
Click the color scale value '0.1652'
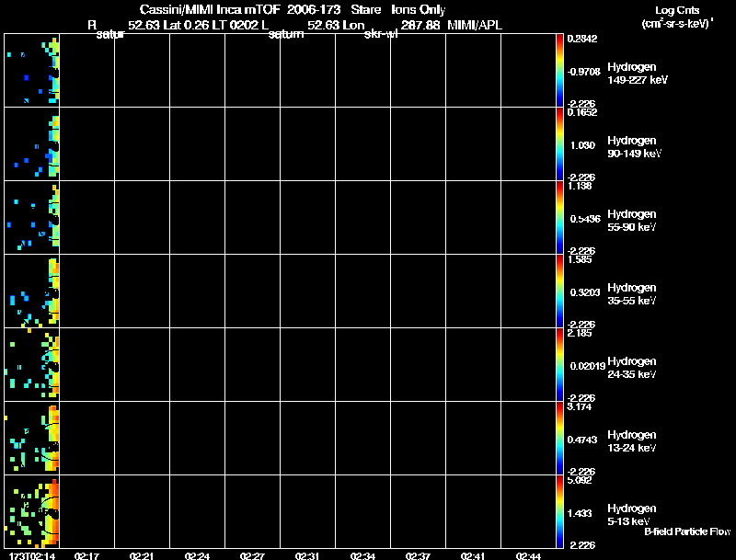[x=582, y=112]
